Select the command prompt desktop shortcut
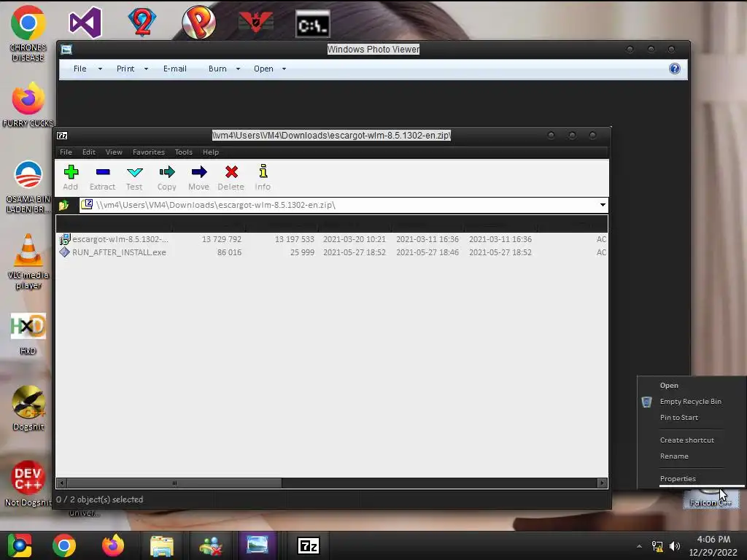This screenshot has height=560, width=747. pos(312,24)
